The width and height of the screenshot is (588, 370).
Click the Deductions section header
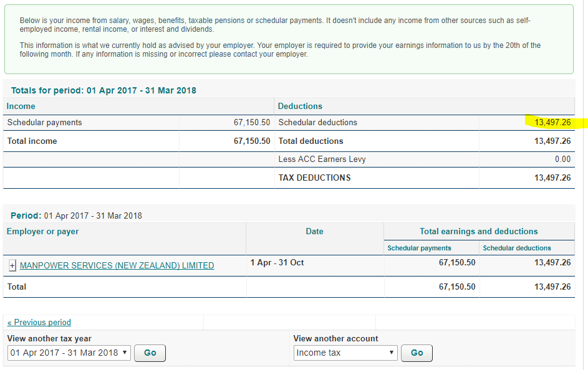[300, 106]
